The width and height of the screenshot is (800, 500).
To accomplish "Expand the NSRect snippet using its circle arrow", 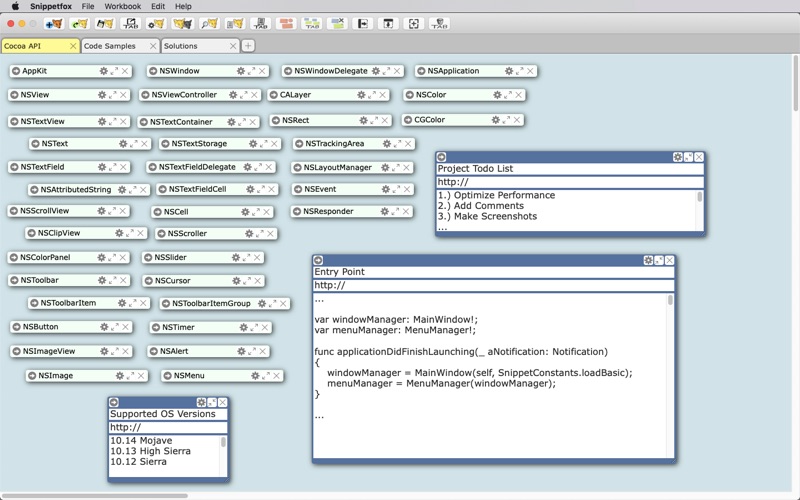I will click(276, 120).
